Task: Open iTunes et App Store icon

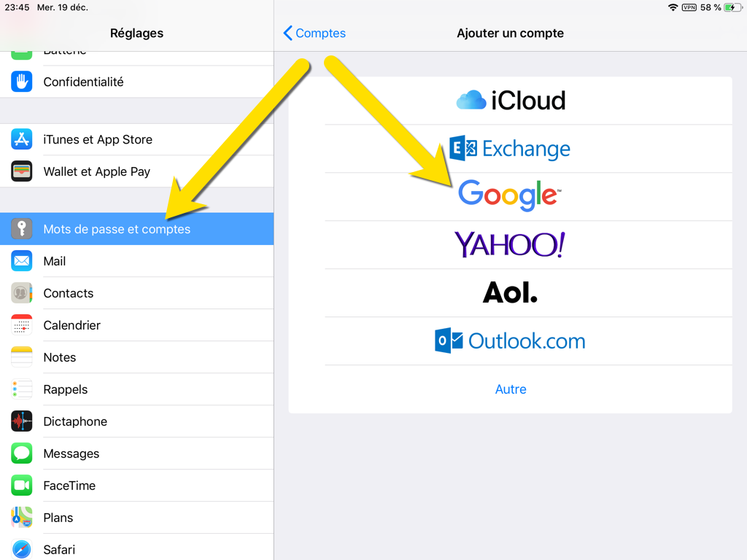Action: tap(22, 139)
